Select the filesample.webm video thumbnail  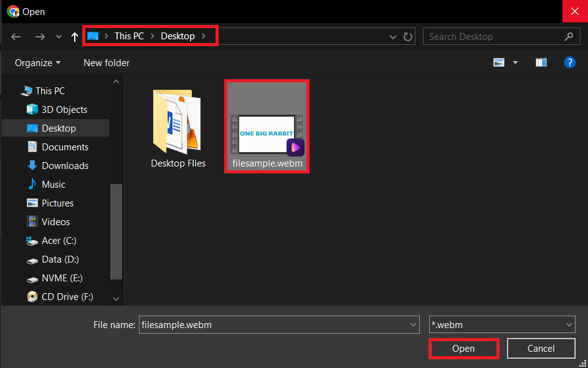267,135
